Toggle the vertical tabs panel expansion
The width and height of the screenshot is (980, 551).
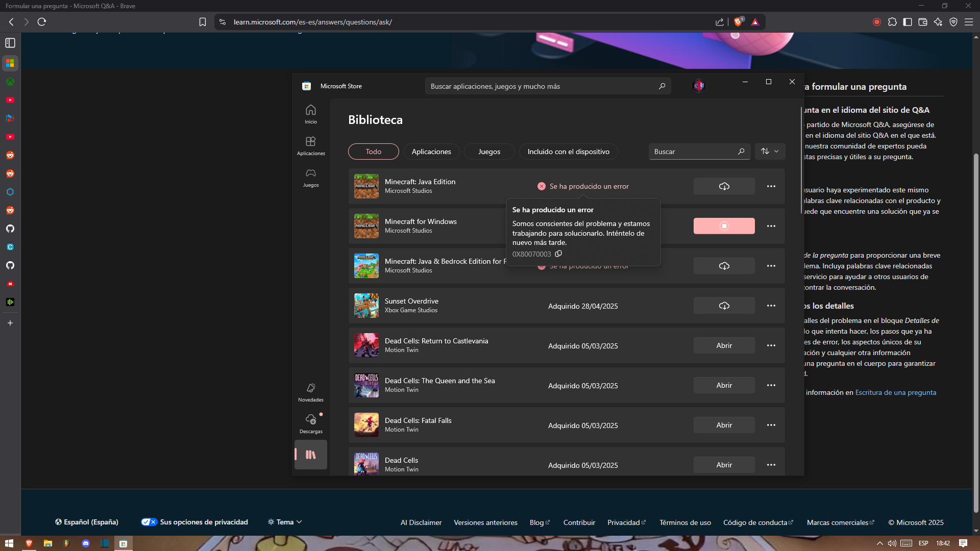(x=10, y=43)
